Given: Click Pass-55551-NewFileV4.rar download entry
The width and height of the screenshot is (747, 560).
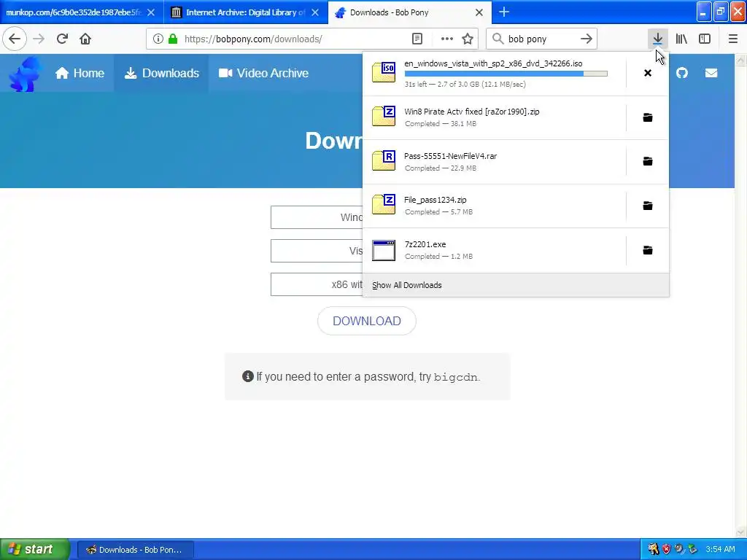Looking at the screenshot, I should 495,161.
